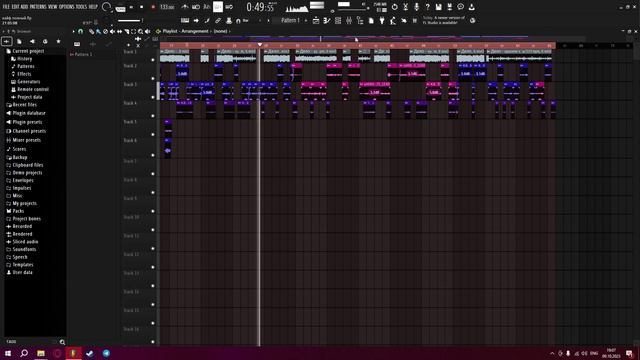Click the floppy disk save icon
Image resolution: width=640 pixels, height=360 pixels.
tap(438, 7)
